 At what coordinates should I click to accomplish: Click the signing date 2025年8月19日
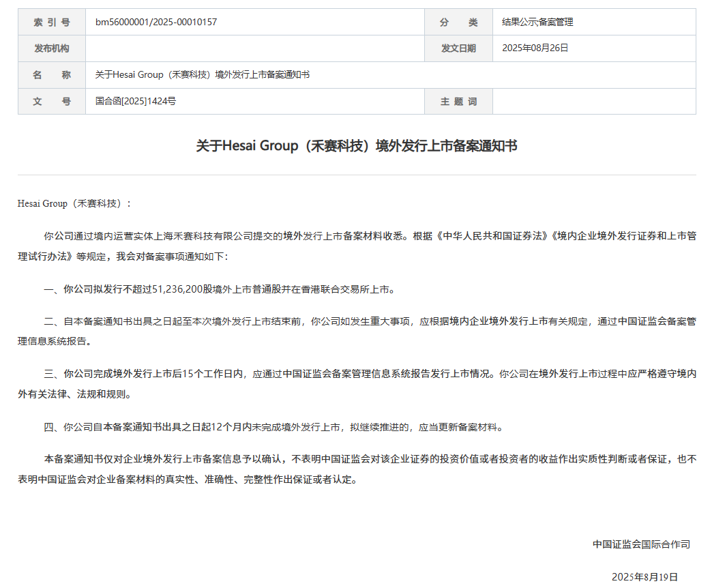click(x=645, y=576)
